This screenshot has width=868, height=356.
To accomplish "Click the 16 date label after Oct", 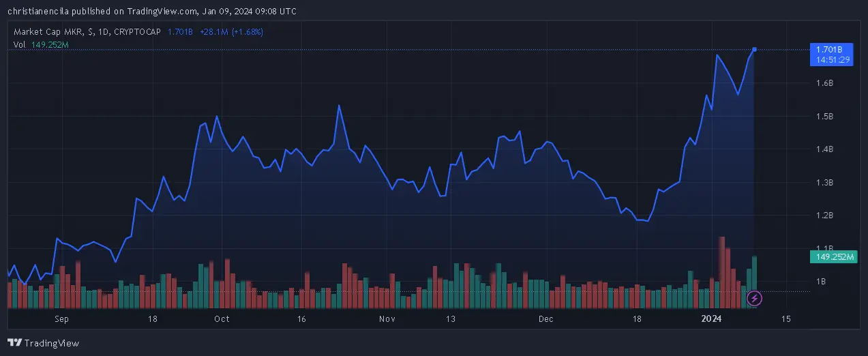I will [301, 318].
